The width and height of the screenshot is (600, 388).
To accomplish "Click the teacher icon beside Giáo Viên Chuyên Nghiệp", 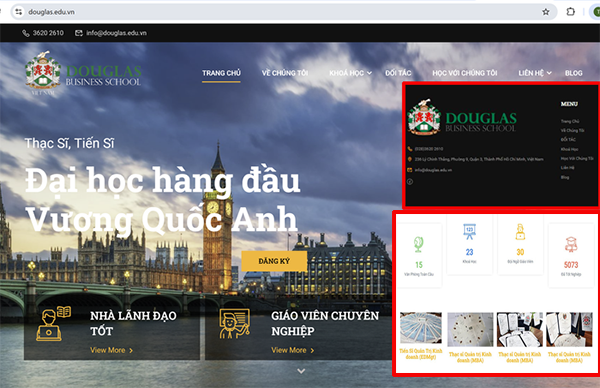I will tap(234, 324).
